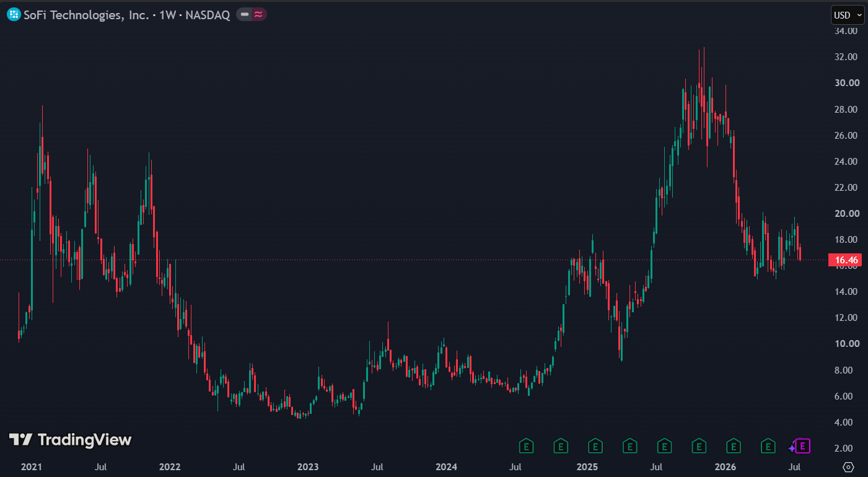Click the purple upcoming earnings E marker
The image size is (868, 477).
pyautogui.click(x=804, y=445)
